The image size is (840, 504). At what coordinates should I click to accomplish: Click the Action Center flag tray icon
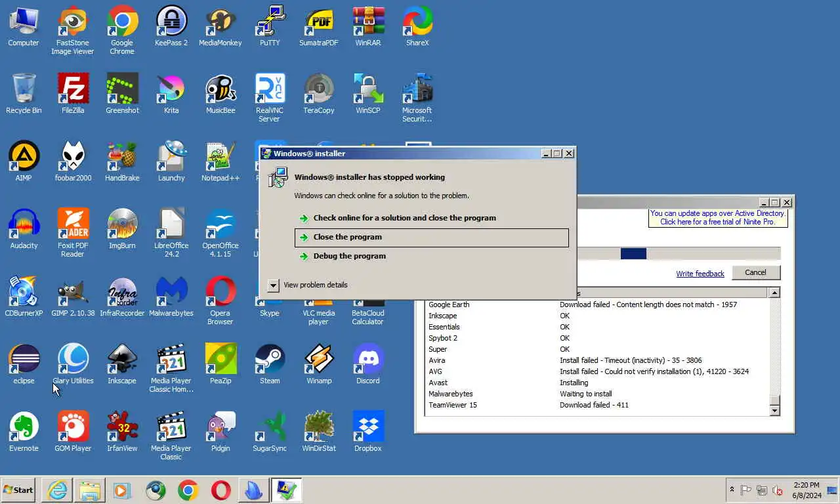click(746, 490)
